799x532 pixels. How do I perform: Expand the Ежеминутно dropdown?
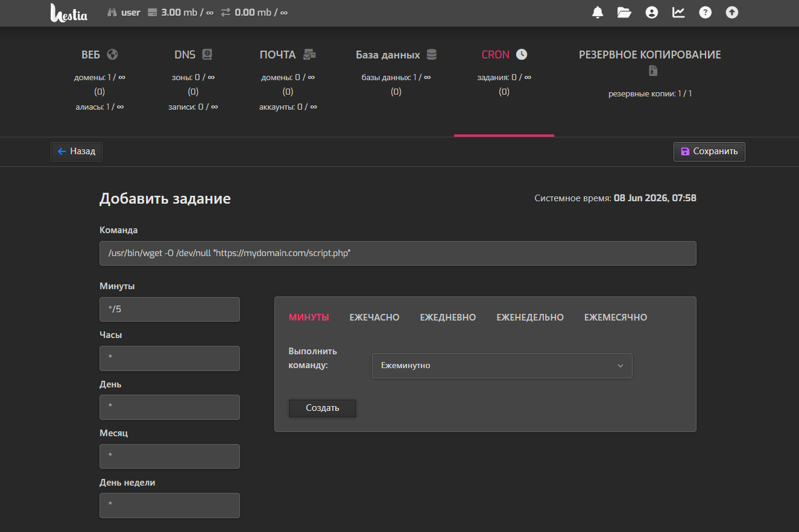tap(502, 366)
